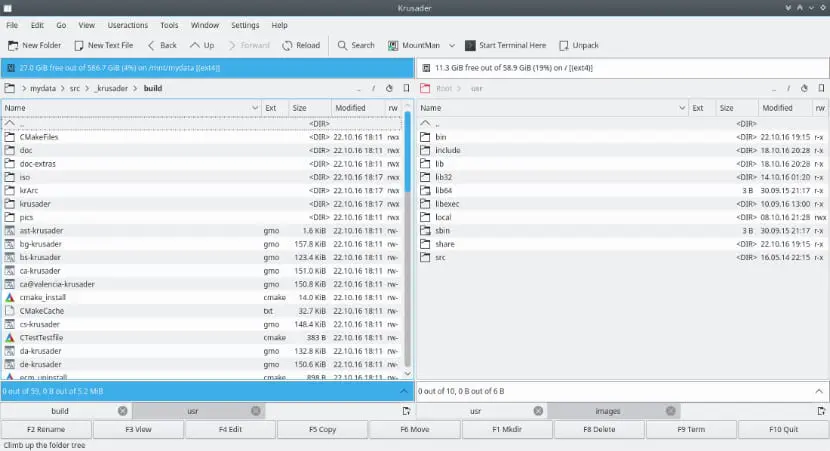Open bookmarks in the Root usr path bar
Screen dimensions: 830x451
[x=821, y=88]
